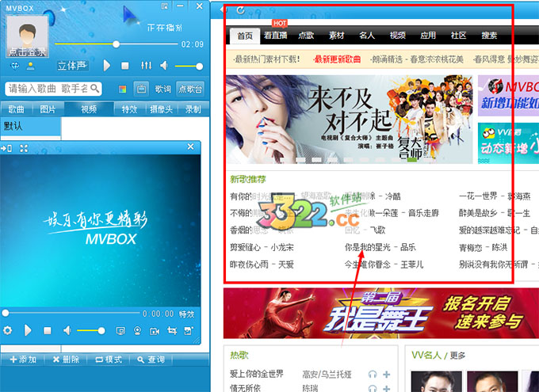Viewport: 539px width, 392px height.
Task: Adjust the video window volume slider
Action: (91, 330)
